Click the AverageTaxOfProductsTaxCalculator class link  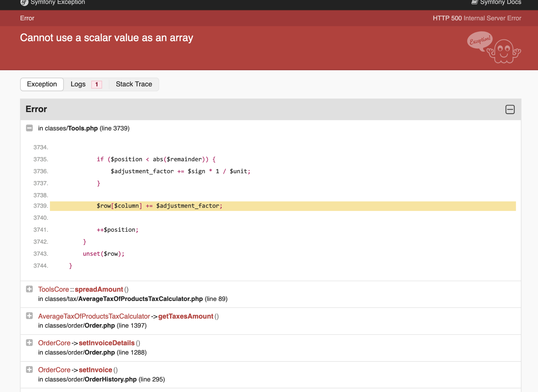pos(94,316)
